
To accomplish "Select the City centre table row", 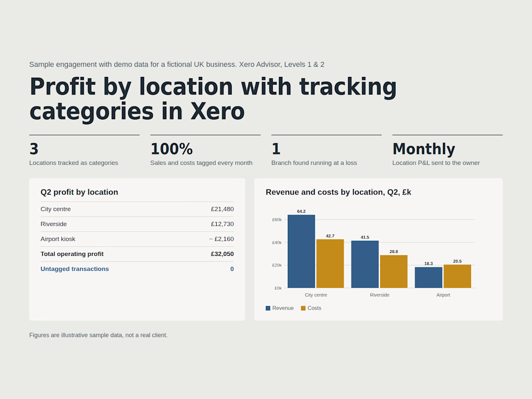I will click(x=137, y=209).
